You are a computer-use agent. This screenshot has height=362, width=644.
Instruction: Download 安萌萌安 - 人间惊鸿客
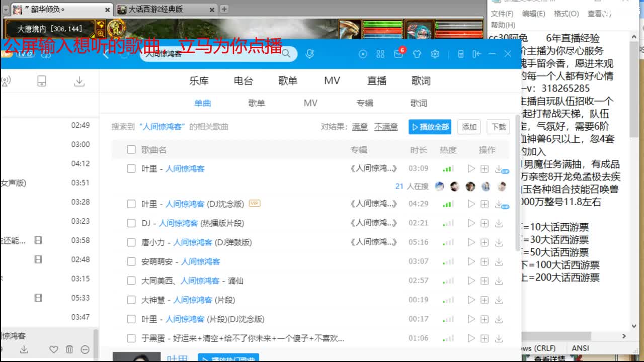499,261
